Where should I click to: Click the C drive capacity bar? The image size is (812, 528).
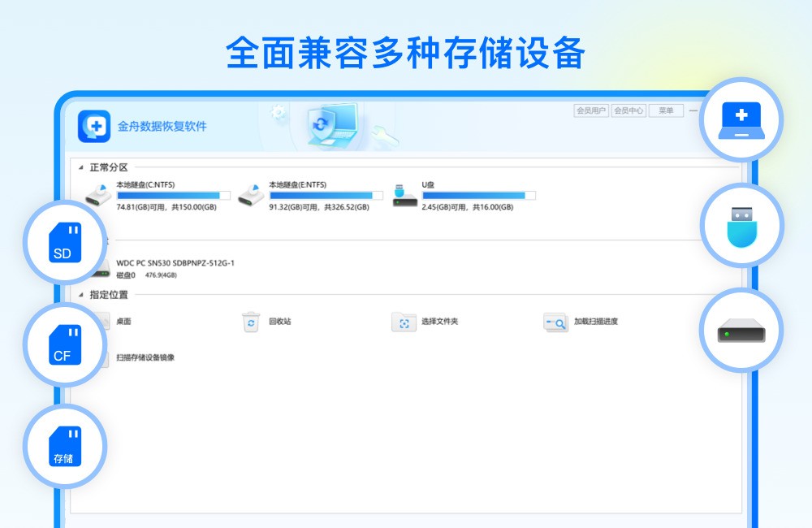click(172, 195)
